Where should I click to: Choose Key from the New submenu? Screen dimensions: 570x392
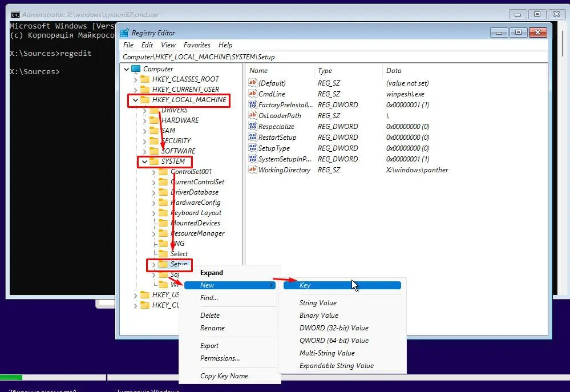click(x=342, y=285)
